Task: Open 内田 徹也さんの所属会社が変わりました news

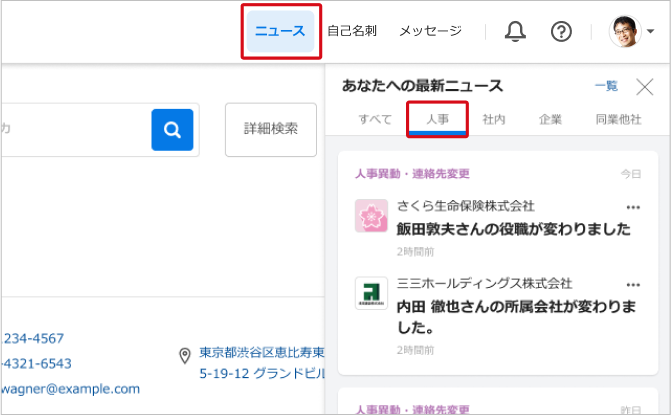Action: [x=517, y=317]
